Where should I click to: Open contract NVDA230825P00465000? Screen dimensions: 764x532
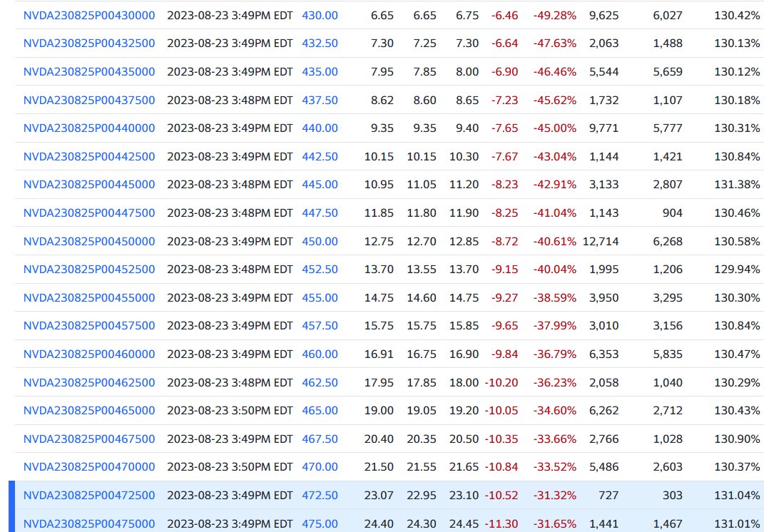coord(89,410)
